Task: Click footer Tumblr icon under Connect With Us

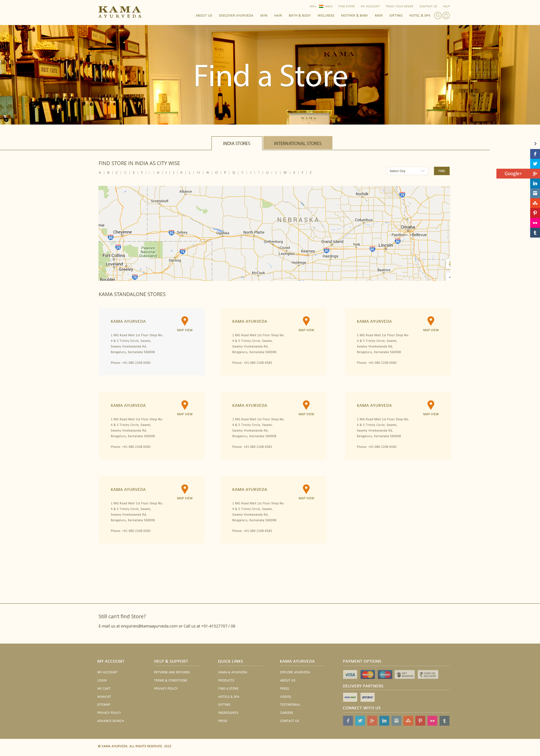Action: tap(444, 721)
